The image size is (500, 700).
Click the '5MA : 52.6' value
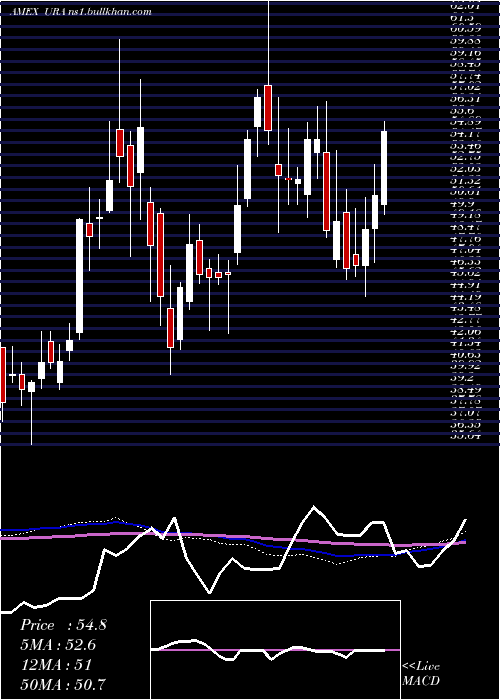coord(58,645)
